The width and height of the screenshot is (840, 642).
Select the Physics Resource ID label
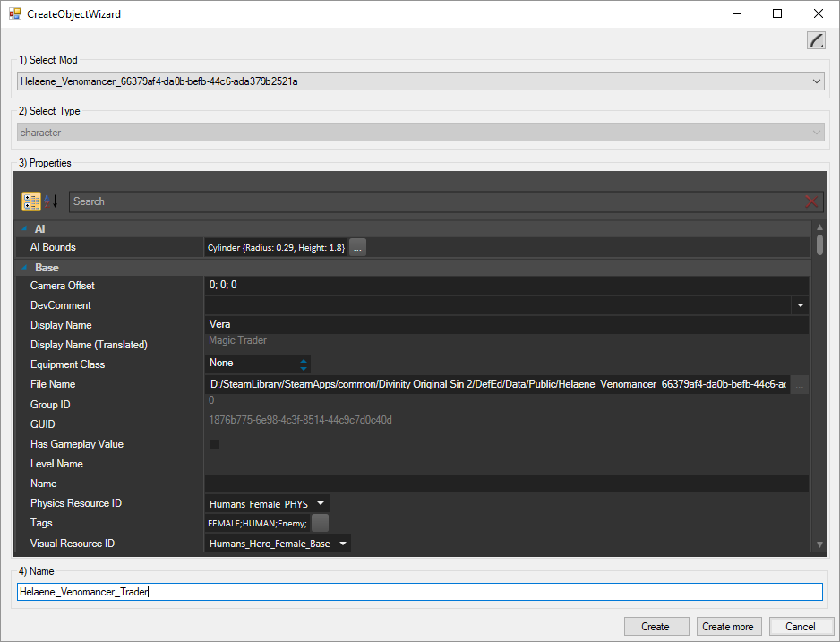[x=76, y=503]
